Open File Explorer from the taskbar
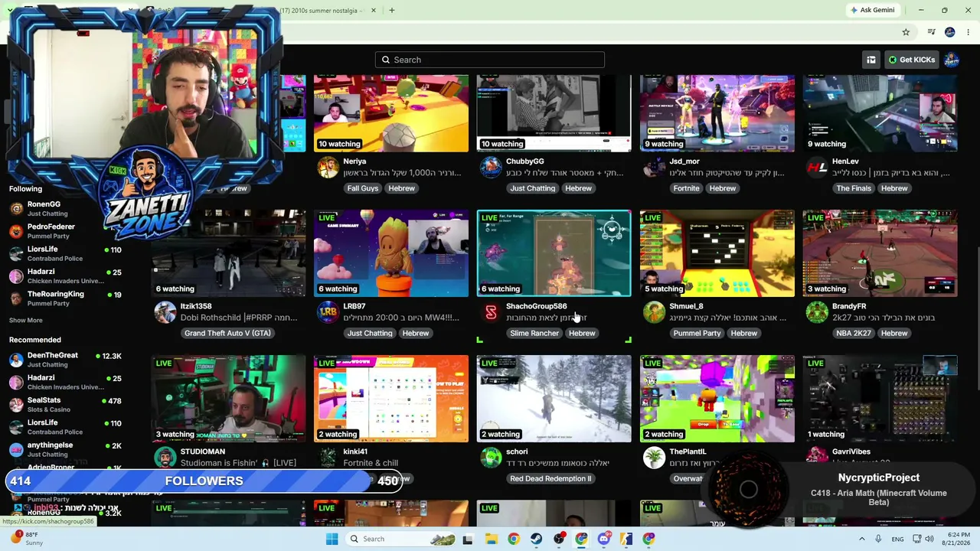980x551 pixels. (x=491, y=539)
